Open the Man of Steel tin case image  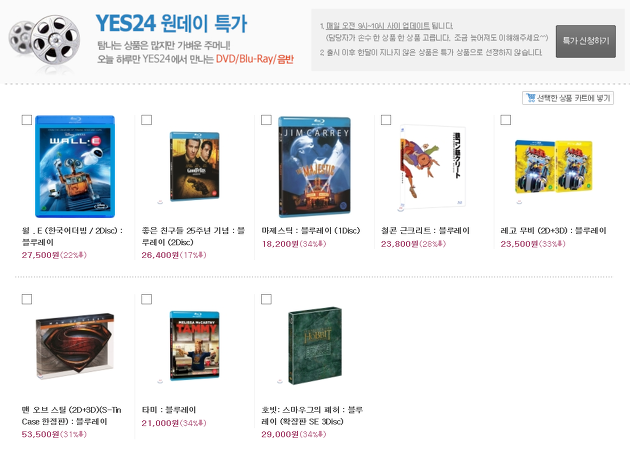pos(75,346)
